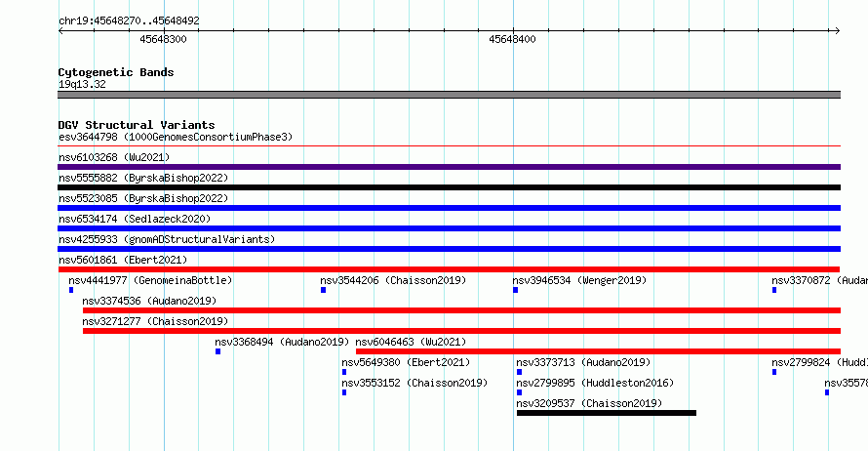Click the 19q13.32 band name text
The height and width of the screenshot is (451, 868).
82,84
